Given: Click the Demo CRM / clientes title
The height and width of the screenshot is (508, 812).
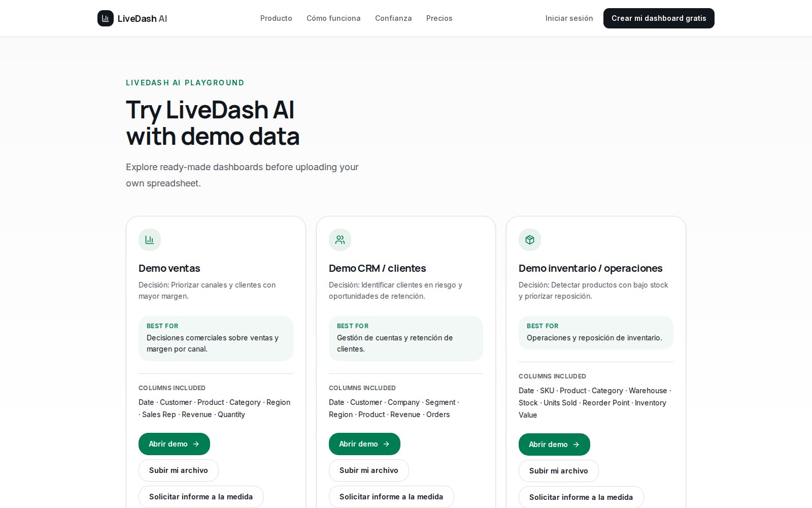Looking at the screenshot, I should pyautogui.click(x=377, y=268).
